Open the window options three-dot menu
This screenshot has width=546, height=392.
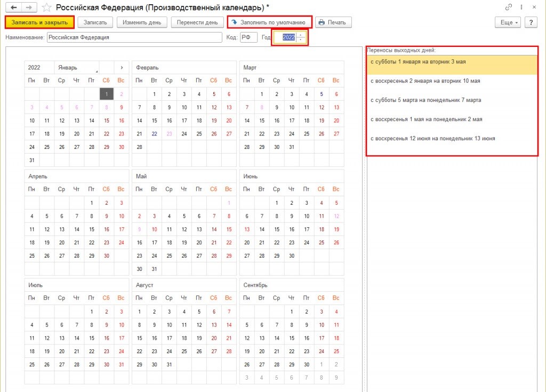point(521,7)
